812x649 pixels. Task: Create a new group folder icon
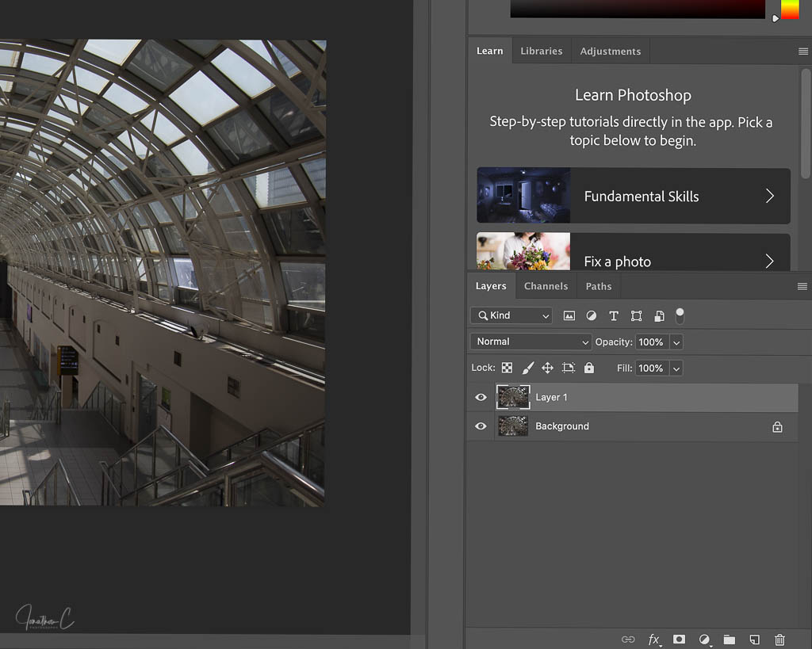pyautogui.click(x=730, y=639)
